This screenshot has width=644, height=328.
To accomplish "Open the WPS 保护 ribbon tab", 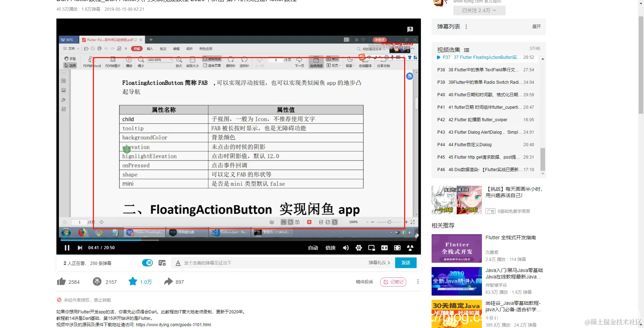I will (190, 48).
